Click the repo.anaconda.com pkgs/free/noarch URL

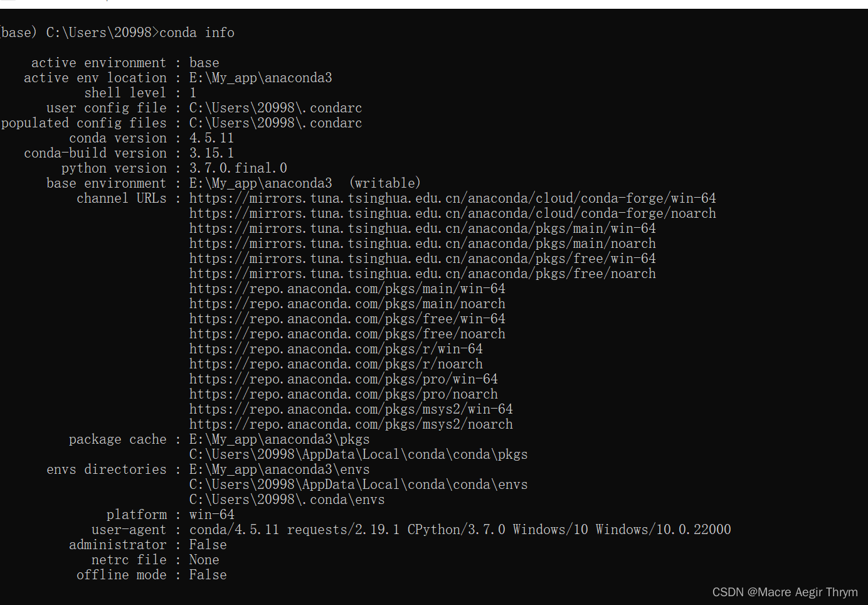pyautogui.click(x=347, y=334)
